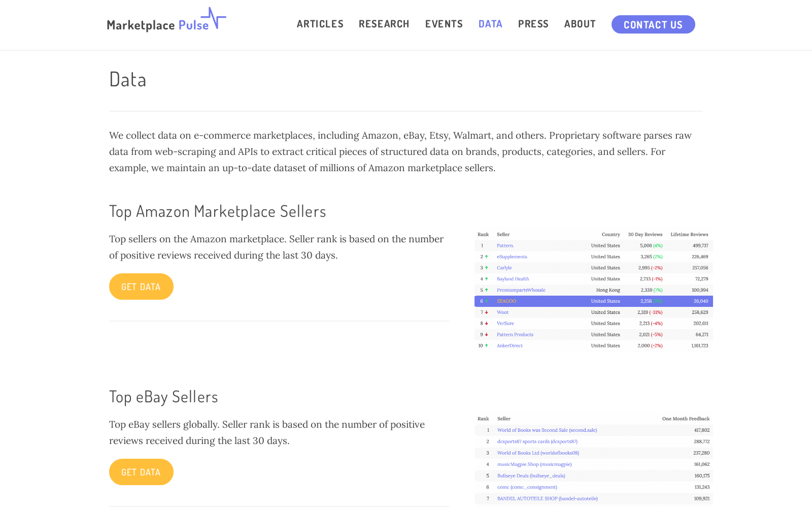
Task: Click the AnkerDirect seller link
Action: coord(510,346)
